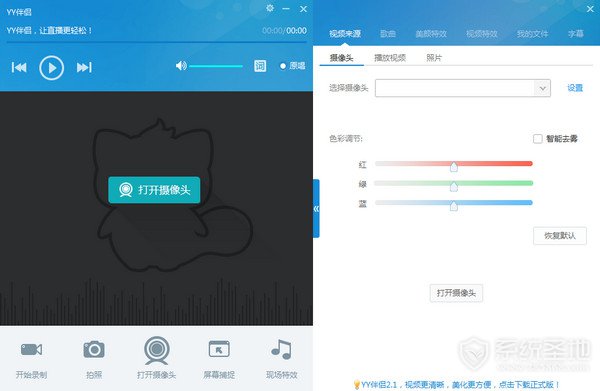This screenshot has height=391, width=600.
Task: Switch to 歌曲 tab
Action: pyautogui.click(x=388, y=34)
